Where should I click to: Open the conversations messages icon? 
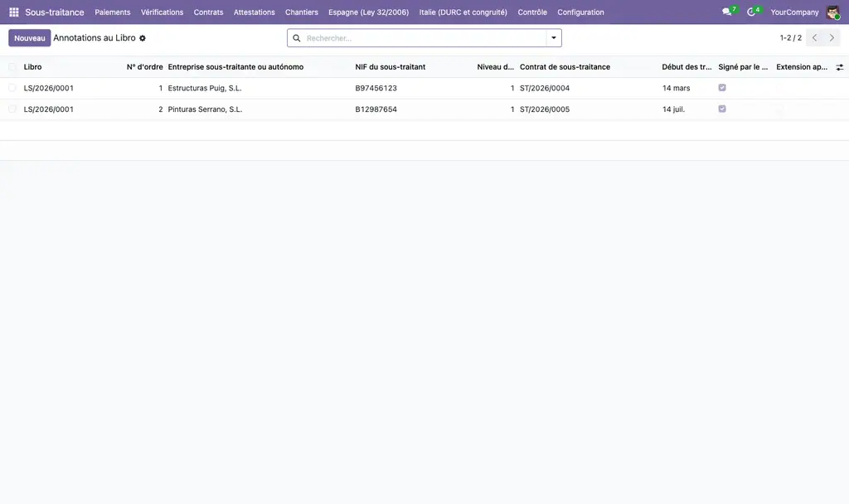(726, 12)
